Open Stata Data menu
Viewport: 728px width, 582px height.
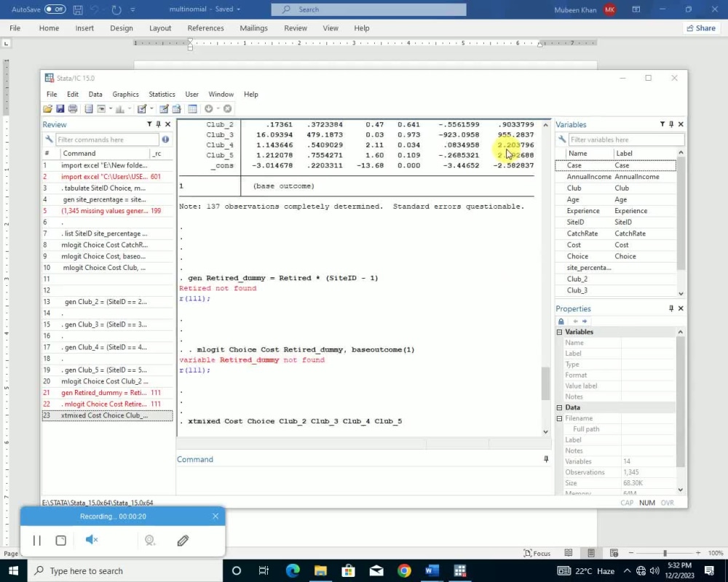pyautogui.click(x=95, y=95)
